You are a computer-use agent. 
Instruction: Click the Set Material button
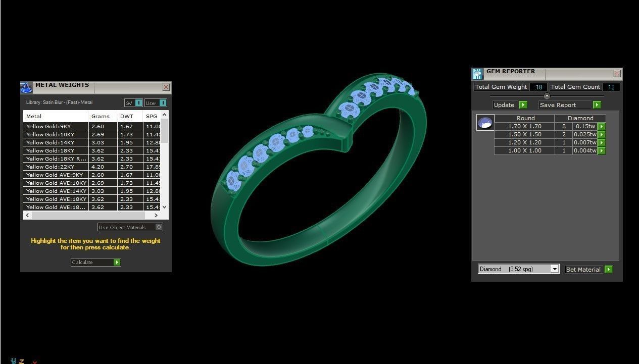(584, 270)
